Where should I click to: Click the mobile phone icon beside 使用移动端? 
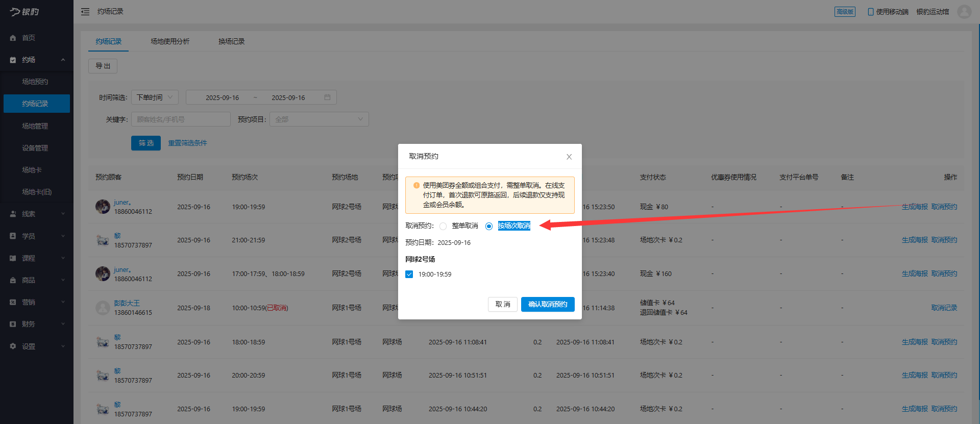pos(870,12)
